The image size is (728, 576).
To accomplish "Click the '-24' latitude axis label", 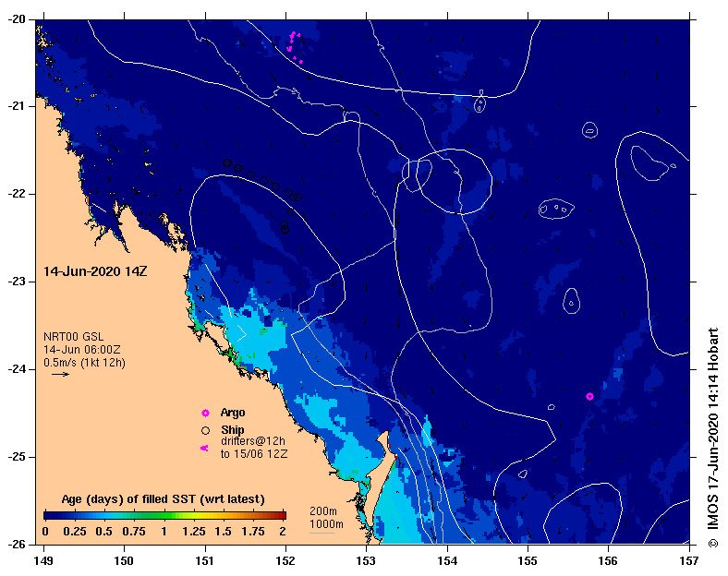I will click(x=16, y=369).
